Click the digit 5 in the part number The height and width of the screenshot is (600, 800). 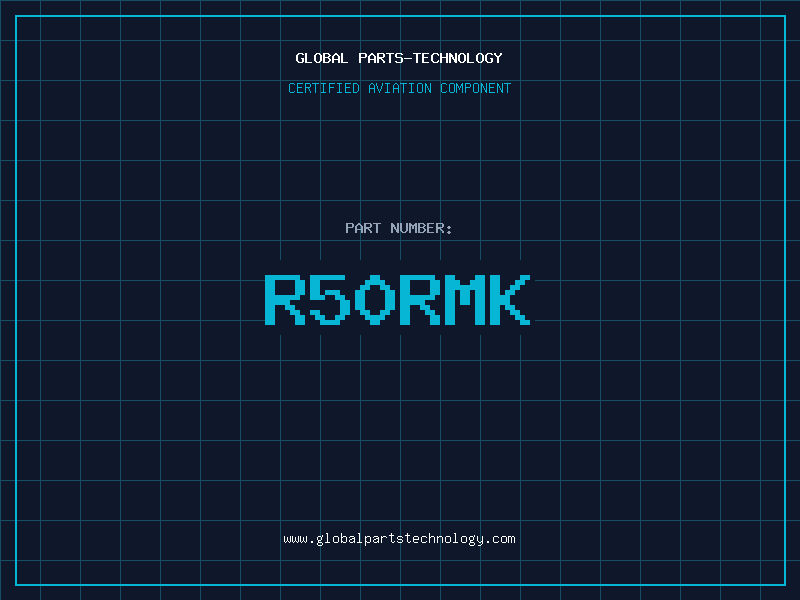329,299
